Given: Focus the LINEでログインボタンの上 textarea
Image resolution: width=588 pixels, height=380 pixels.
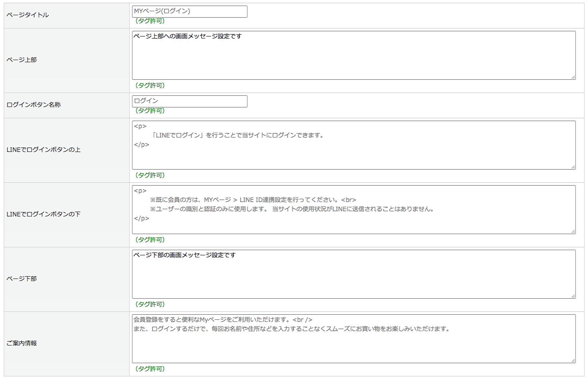Looking at the screenshot, I should (353, 145).
